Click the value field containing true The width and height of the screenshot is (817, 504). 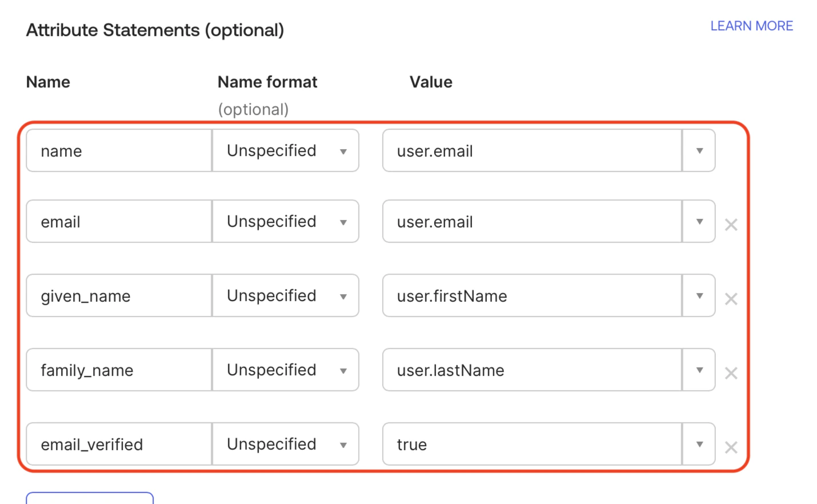(x=531, y=445)
